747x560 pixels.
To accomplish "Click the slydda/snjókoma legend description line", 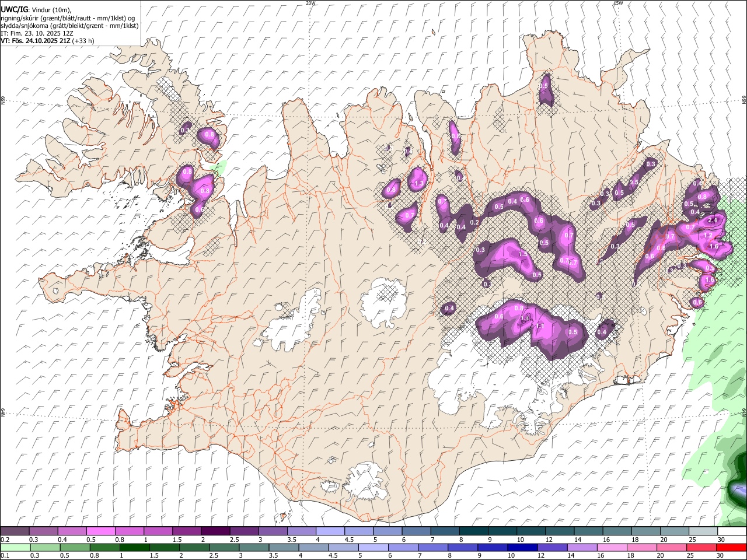I will (x=69, y=26).
